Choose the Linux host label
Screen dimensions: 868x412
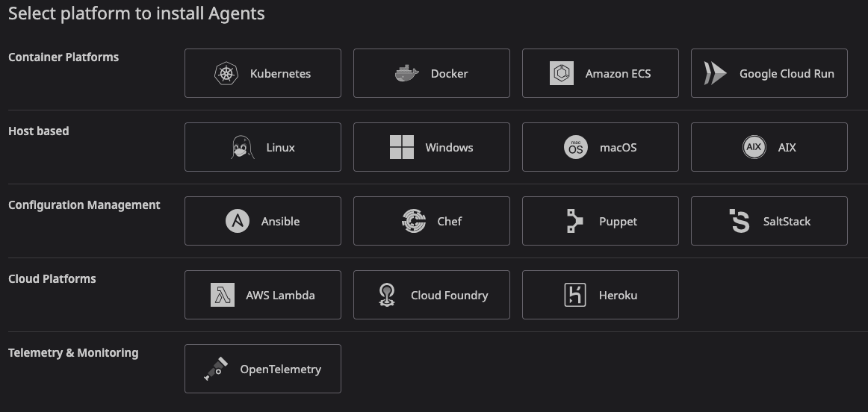coord(280,148)
